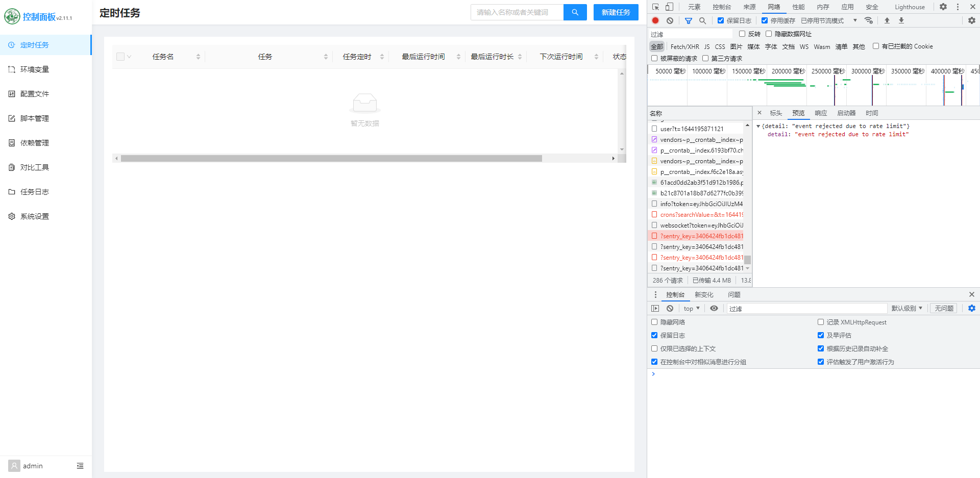Viewport: 980px width, 478px height.
Task: Create live expression eye icon
Action: 714,308
